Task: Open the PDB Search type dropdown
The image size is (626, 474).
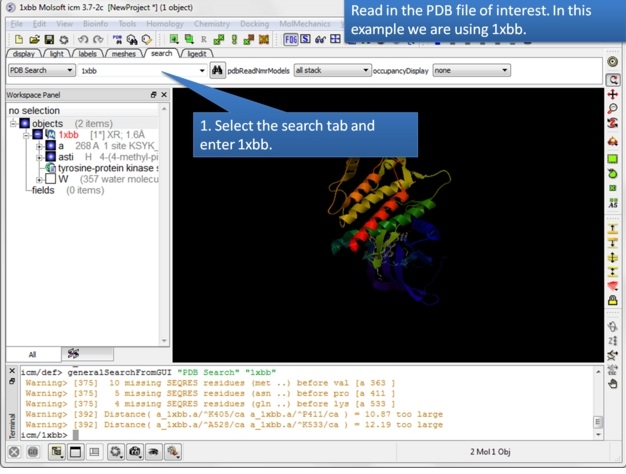Action: click(41, 71)
